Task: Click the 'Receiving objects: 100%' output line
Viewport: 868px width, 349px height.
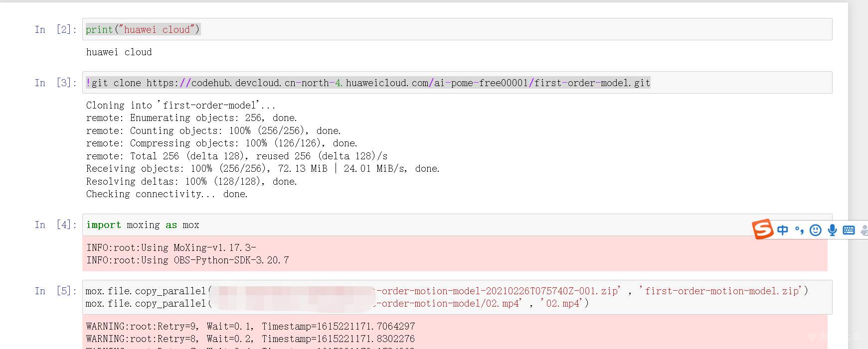Action: pyautogui.click(x=263, y=169)
